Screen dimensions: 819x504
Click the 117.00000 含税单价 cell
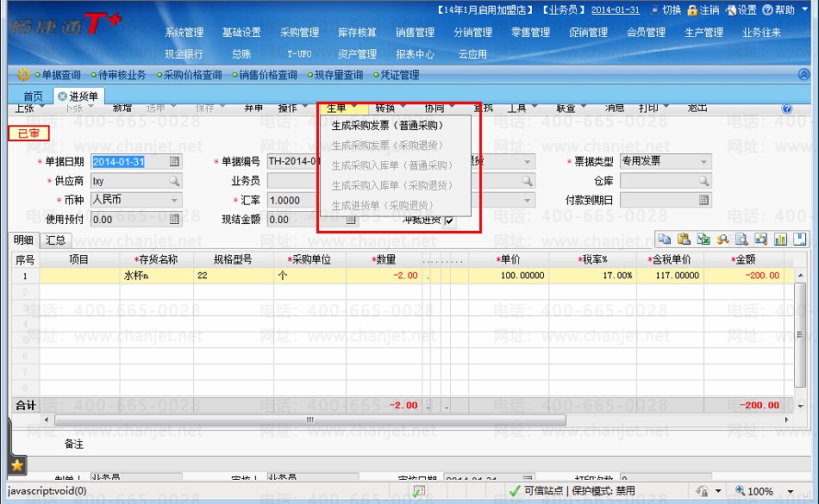(670, 276)
